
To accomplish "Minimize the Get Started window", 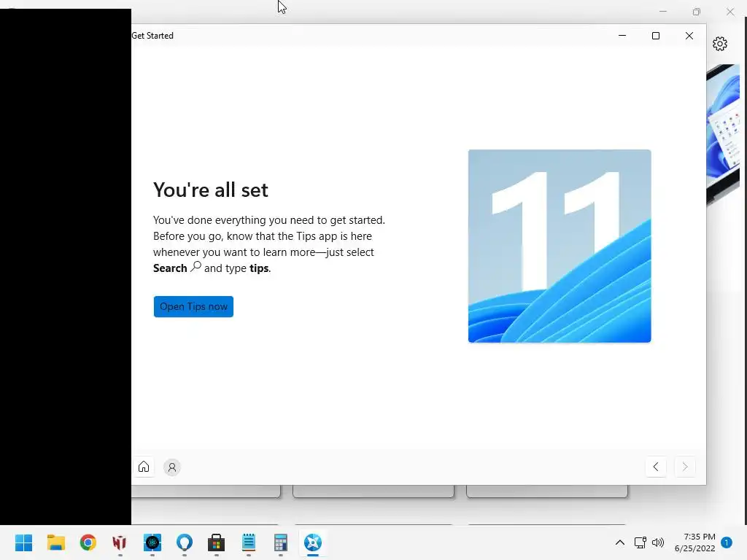I will pos(622,36).
